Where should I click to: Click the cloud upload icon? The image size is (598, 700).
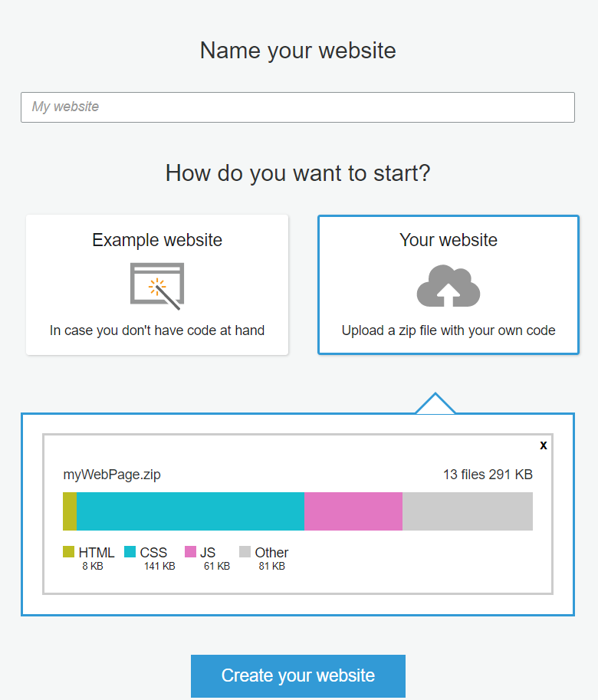448,286
